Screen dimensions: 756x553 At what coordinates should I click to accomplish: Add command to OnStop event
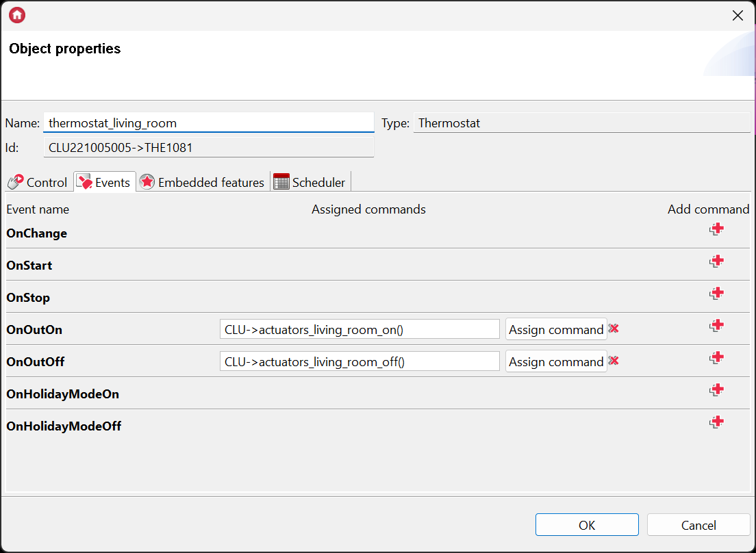[716, 294]
